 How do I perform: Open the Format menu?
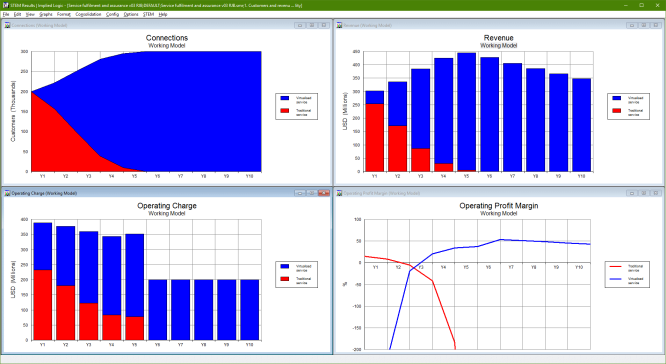[x=64, y=14]
